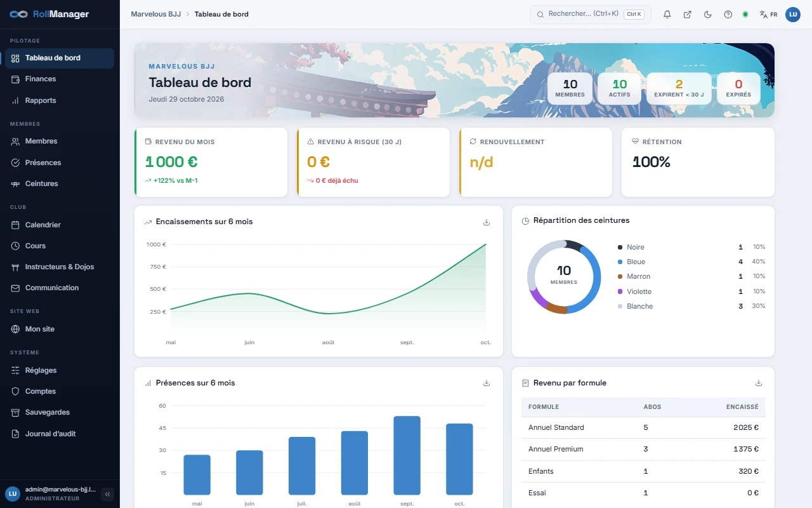Open Réglages settings page
Screen dimensions: 812x508
pos(60,370)
